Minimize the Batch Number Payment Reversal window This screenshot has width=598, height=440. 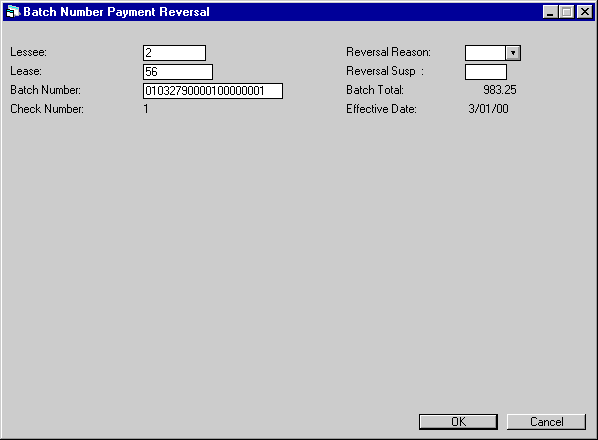tap(550, 12)
